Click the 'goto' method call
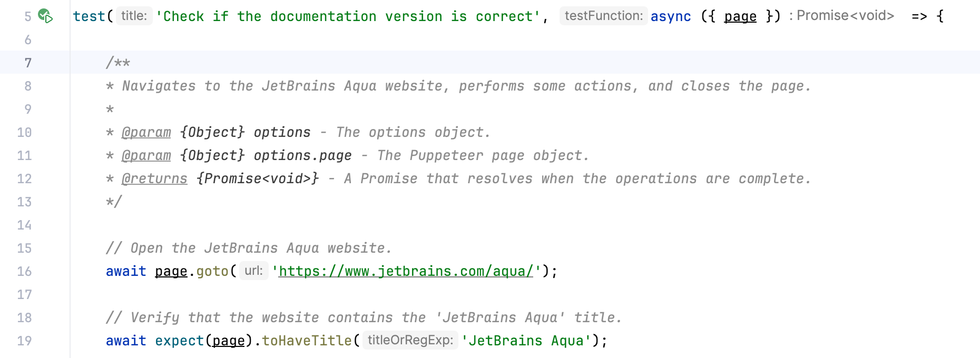This screenshot has height=358, width=980. 212,271
